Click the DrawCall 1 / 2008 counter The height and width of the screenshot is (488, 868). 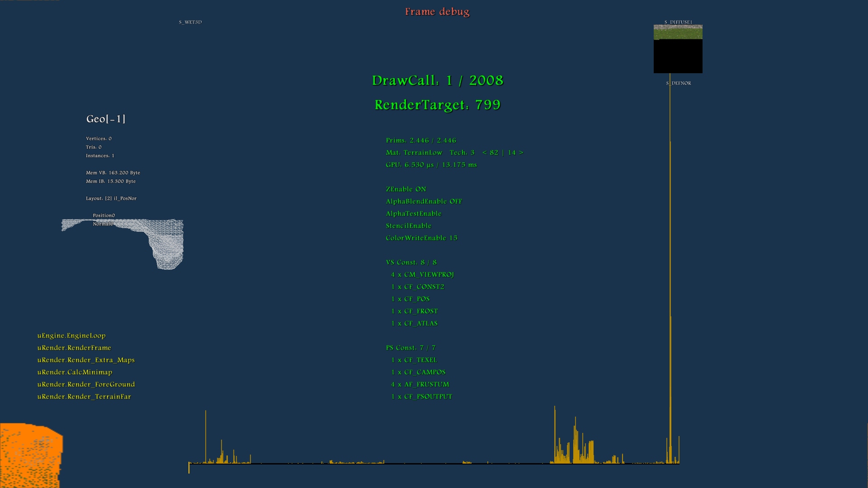click(x=437, y=80)
